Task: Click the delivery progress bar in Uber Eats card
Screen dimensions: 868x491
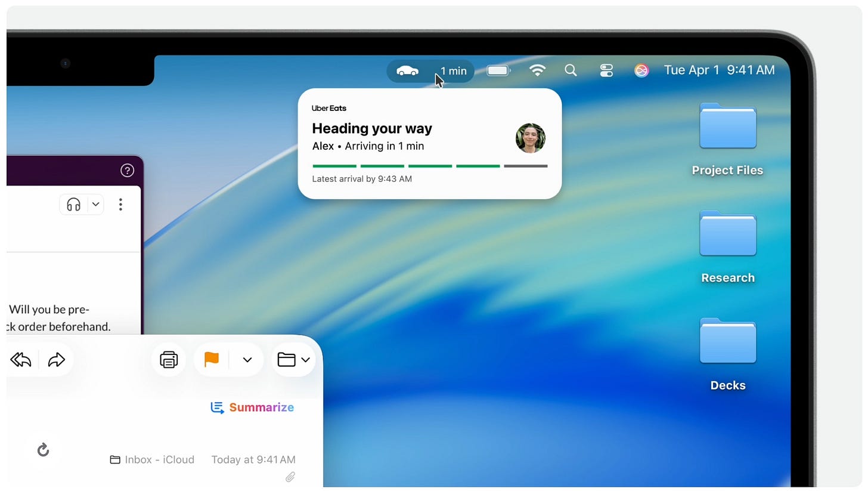Action: click(x=430, y=166)
